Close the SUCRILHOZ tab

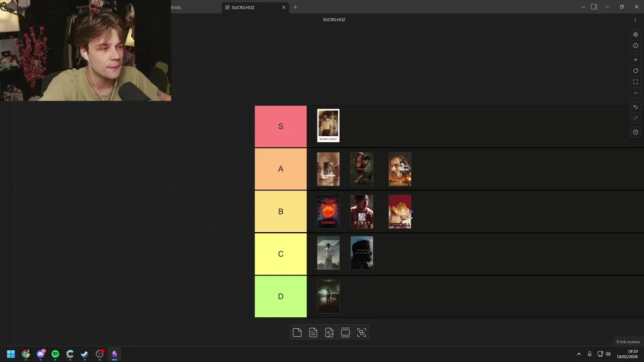(284, 8)
